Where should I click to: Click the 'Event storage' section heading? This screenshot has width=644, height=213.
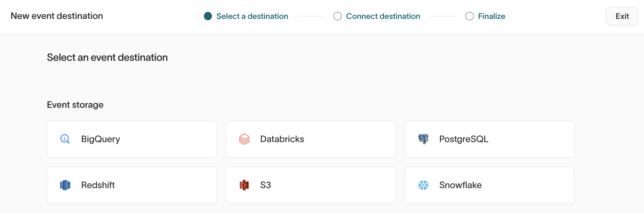coord(75,105)
